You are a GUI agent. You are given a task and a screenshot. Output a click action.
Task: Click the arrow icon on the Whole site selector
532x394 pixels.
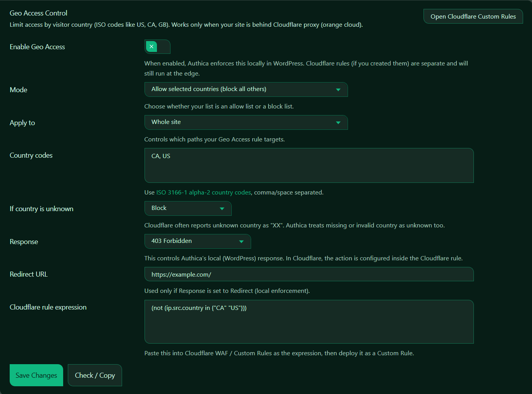pos(338,122)
